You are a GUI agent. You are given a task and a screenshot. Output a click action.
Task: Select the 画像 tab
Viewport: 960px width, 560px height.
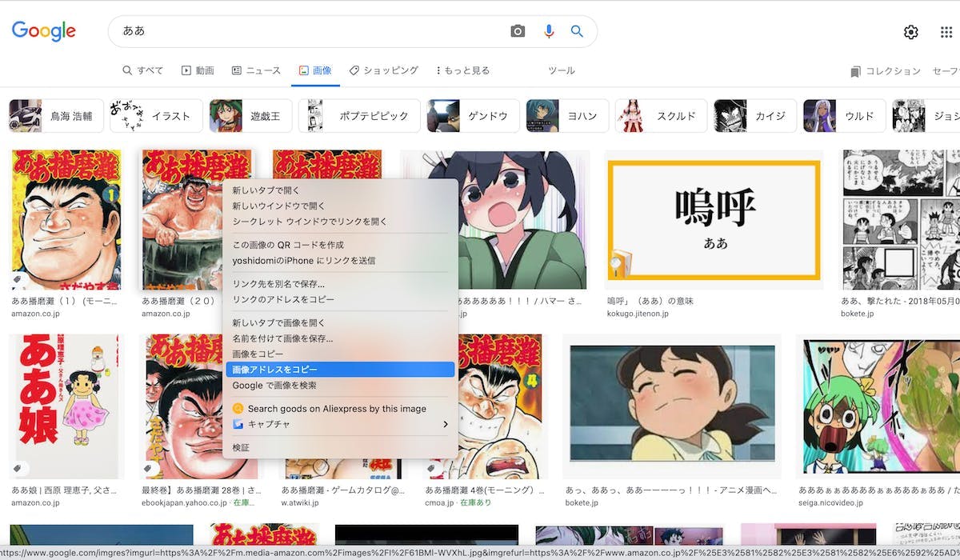(315, 70)
